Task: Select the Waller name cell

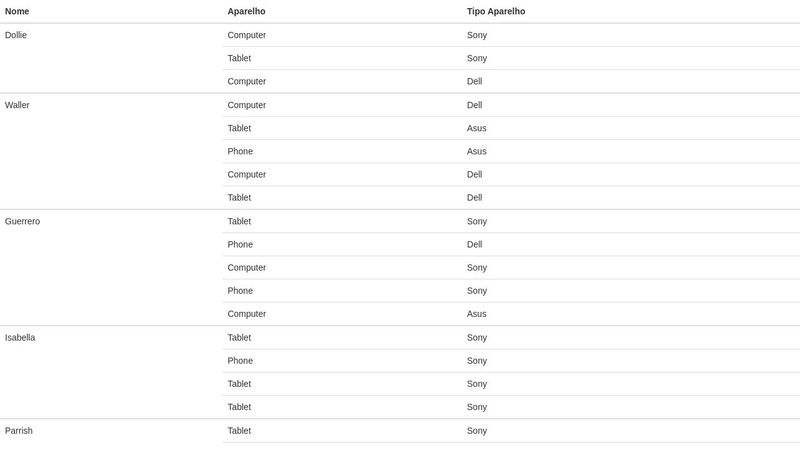Action: [17, 105]
